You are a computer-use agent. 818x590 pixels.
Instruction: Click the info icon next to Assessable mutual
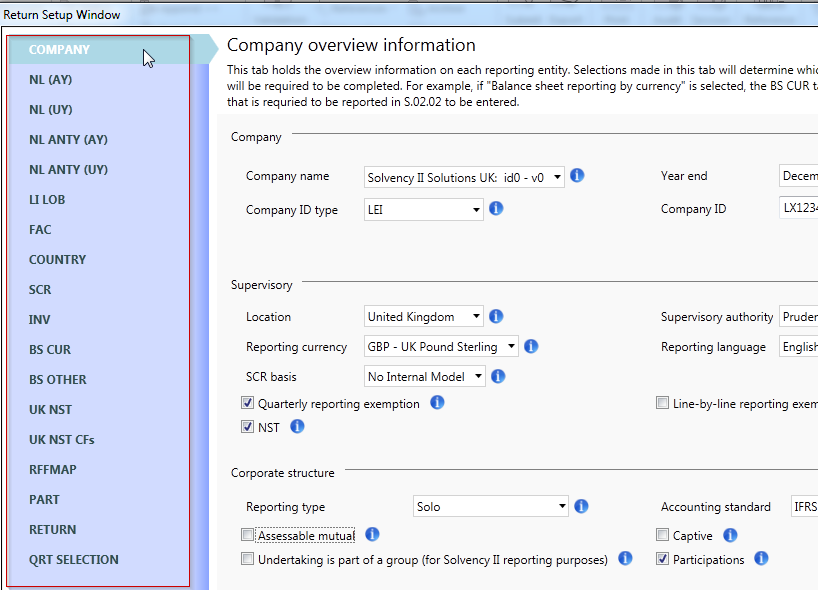pyautogui.click(x=371, y=534)
